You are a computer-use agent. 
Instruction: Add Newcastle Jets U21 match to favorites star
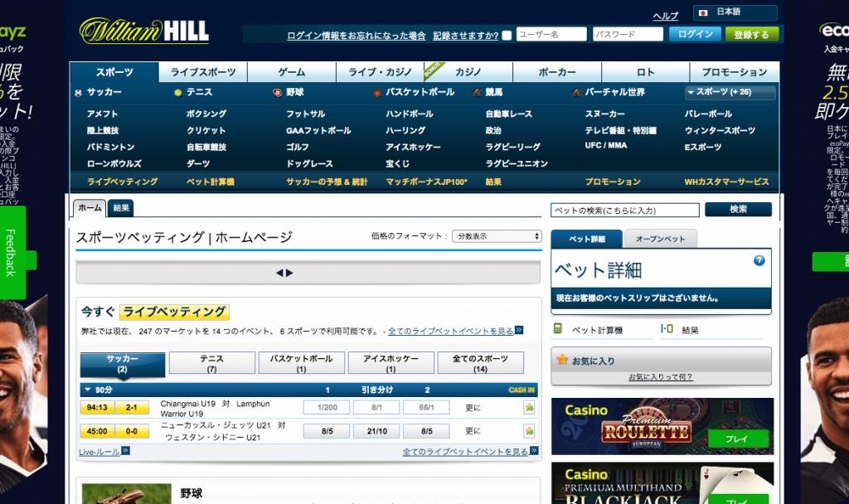click(529, 431)
